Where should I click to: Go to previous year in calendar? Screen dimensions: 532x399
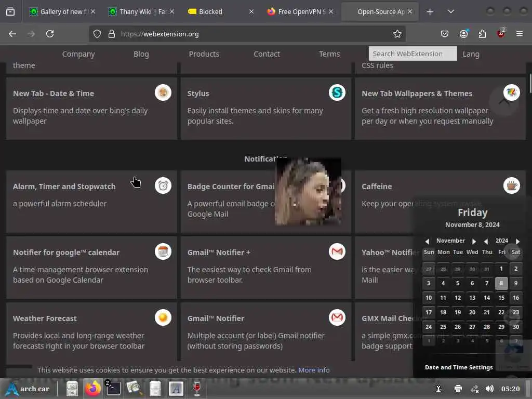(486, 241)
